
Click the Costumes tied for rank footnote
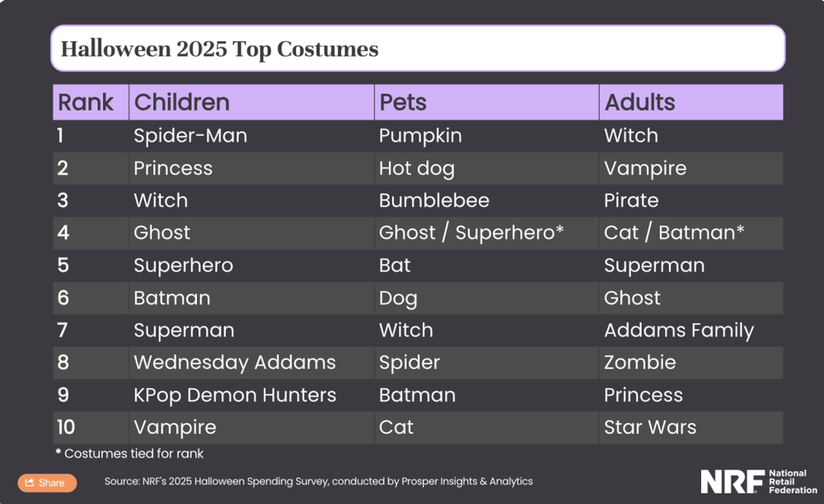tap(130, 454)
